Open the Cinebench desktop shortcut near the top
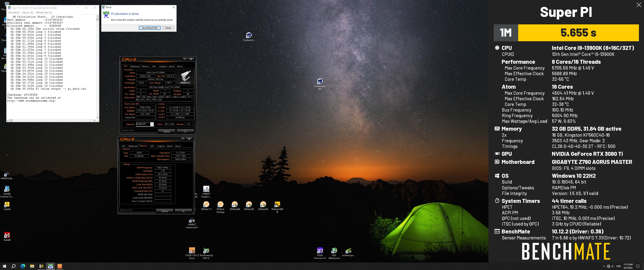The image size is (644, 270). point(249,37)
